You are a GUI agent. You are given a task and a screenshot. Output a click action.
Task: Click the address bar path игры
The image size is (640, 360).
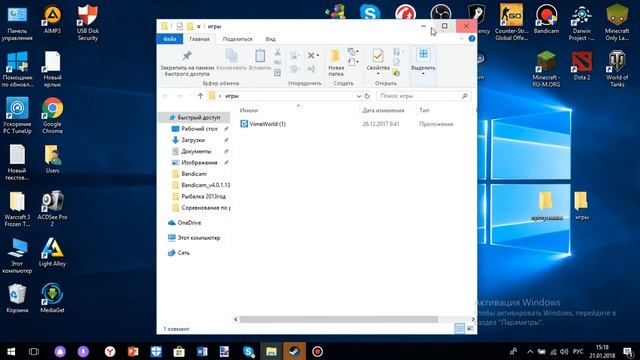click(x=231, y=96)
